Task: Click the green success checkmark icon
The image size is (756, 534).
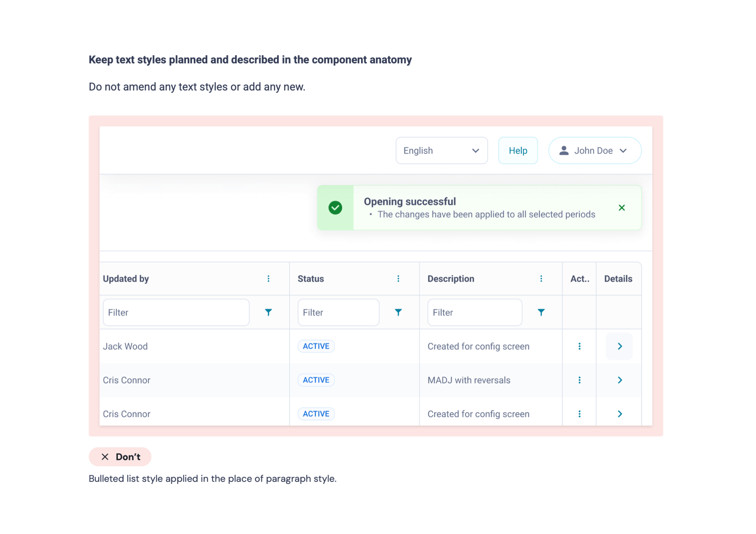Action: [x=335, y=208]
